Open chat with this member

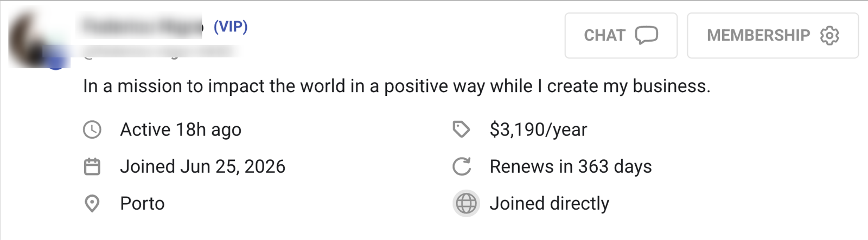pos(621,35)
